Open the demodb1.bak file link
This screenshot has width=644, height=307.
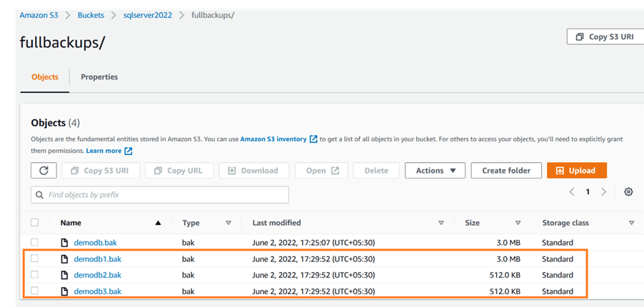click(98, 259)
